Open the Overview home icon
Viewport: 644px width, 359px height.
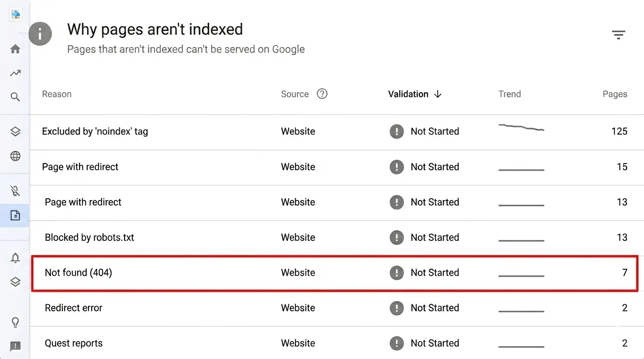15,49
